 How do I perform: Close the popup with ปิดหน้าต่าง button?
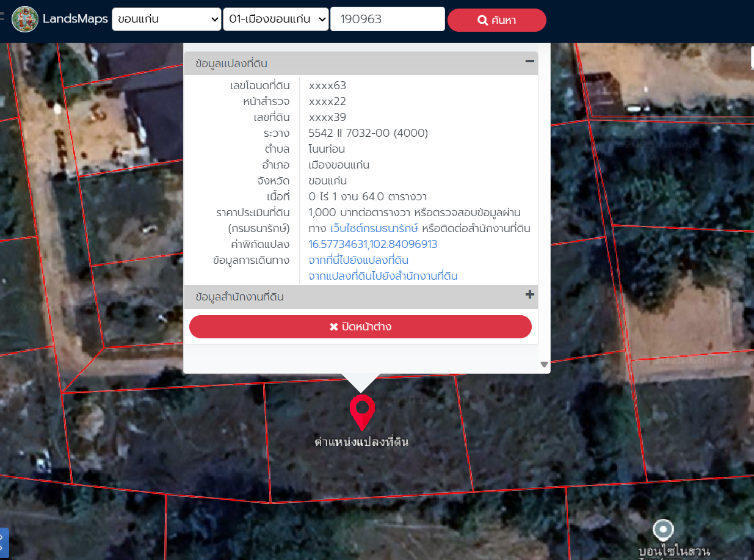(x=360, y=327)
